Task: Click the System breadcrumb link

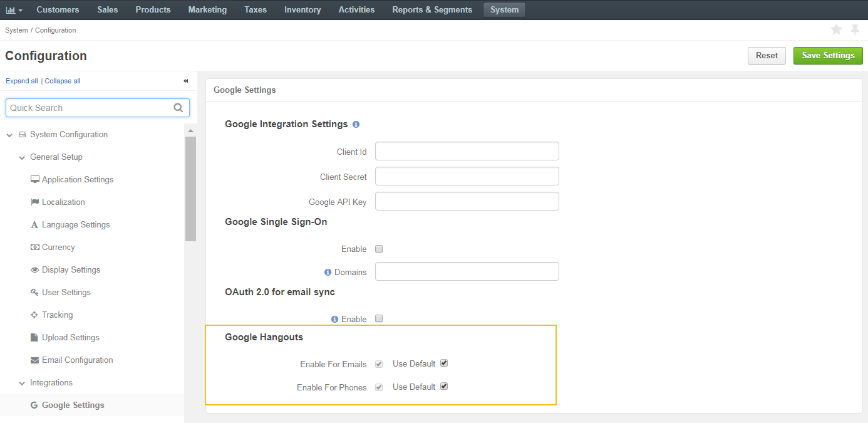Action: (x=16, y=30)
